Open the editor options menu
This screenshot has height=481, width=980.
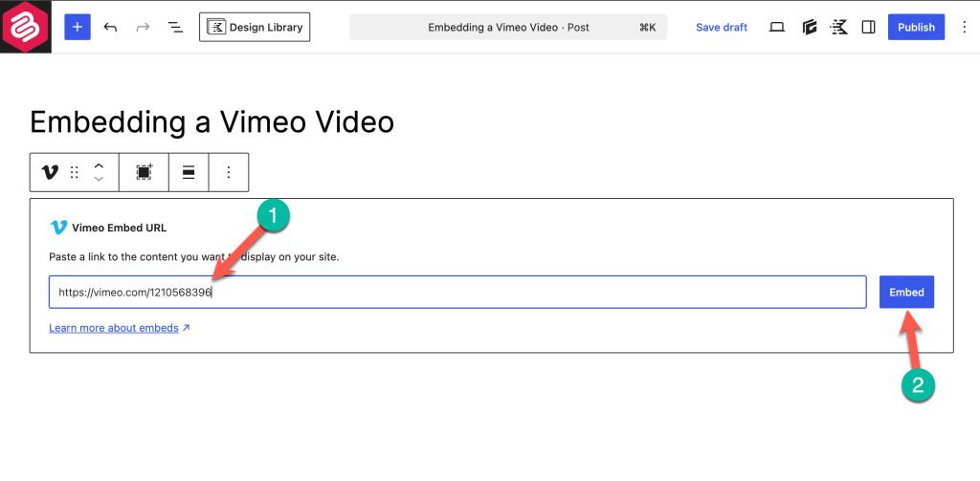pos(963,28)
